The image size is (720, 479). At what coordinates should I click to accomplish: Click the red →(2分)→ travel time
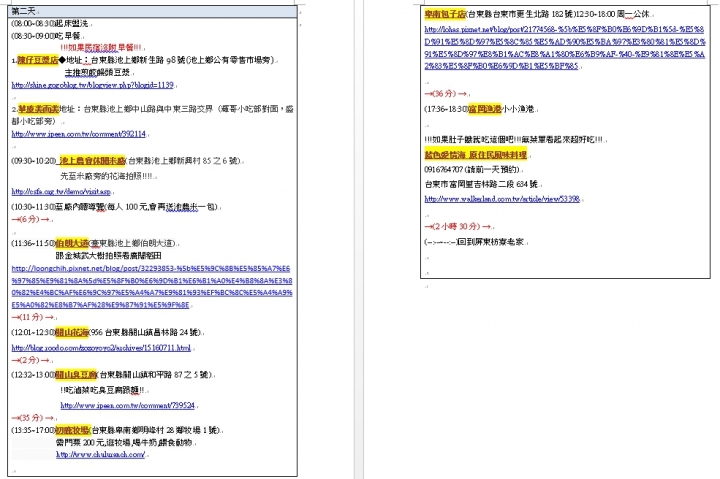point(30,360)
